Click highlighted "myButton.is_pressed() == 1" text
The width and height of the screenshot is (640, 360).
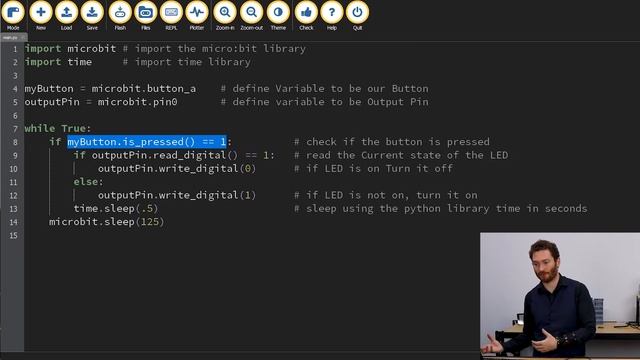point(147,142)
